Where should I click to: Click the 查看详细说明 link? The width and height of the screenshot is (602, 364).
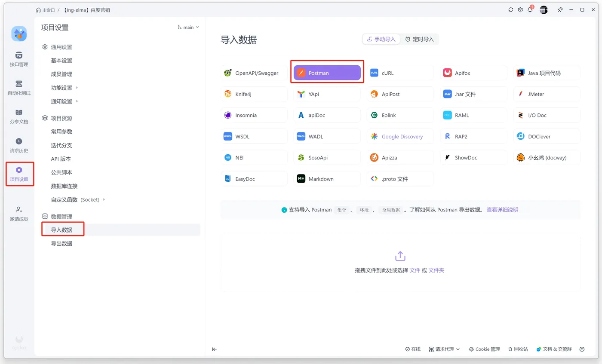click(502, 210)
